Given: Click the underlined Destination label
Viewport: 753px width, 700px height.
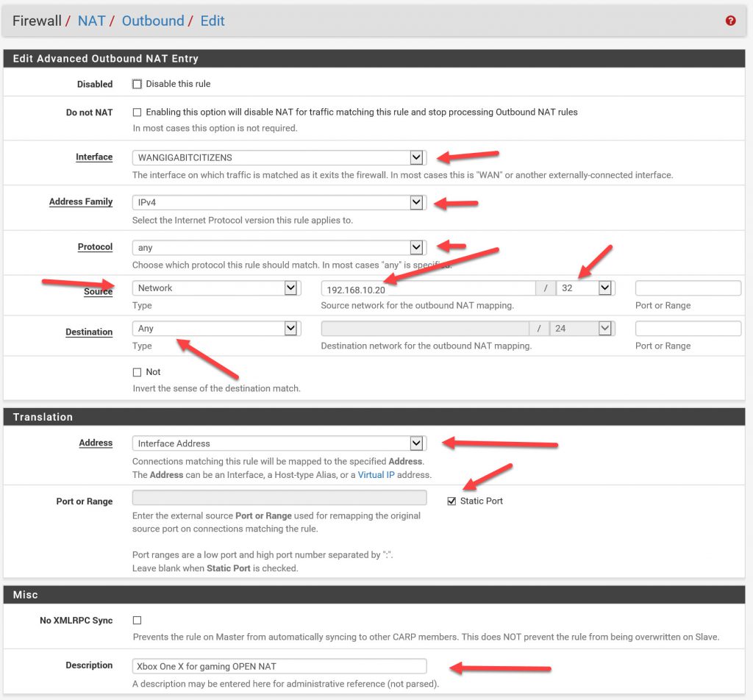Looking at the screenshot, I should pos(89,332).
